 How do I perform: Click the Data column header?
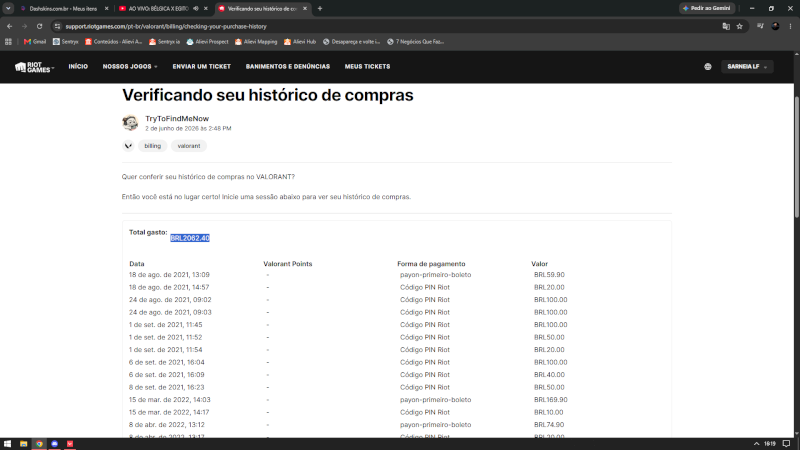(x=137, y=264)
